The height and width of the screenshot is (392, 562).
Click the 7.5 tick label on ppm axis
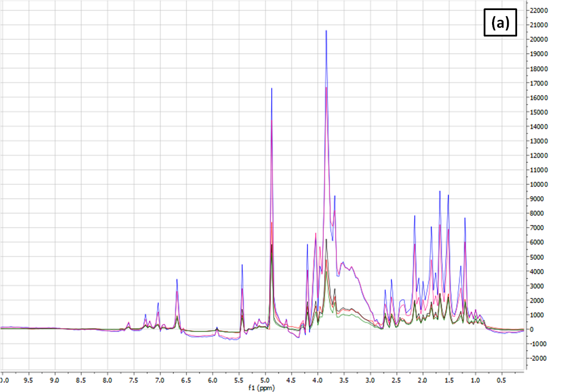coord(134,377)
